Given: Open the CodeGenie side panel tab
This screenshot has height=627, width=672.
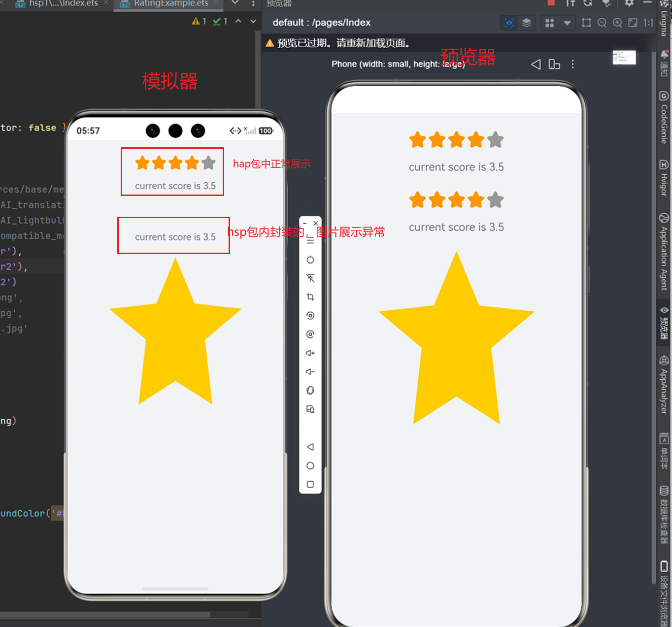Looking at the screenshot, I should pyautogui.click(x=664, y=117).
